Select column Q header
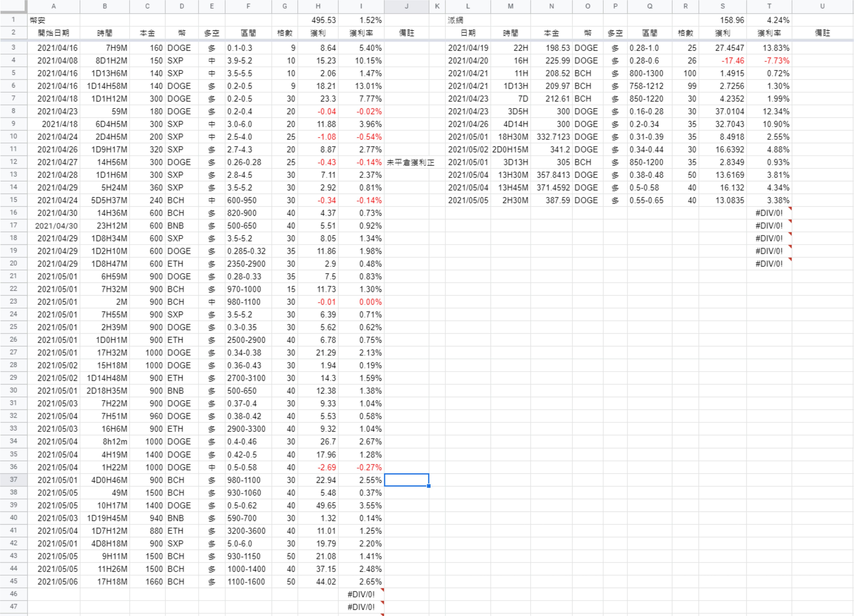Viewport: 854px width, 616px height. [x=649, y=6]
